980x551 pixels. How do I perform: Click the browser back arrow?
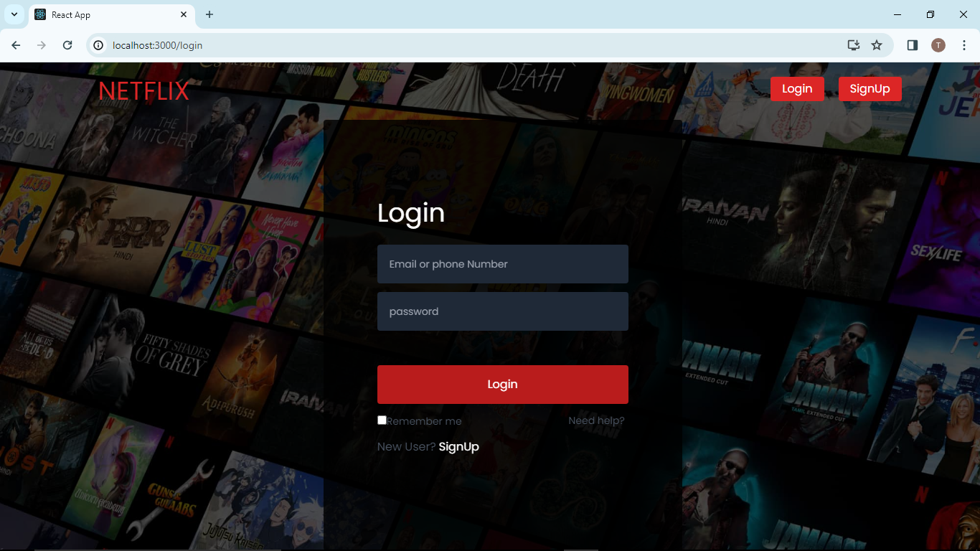point(16,45)
